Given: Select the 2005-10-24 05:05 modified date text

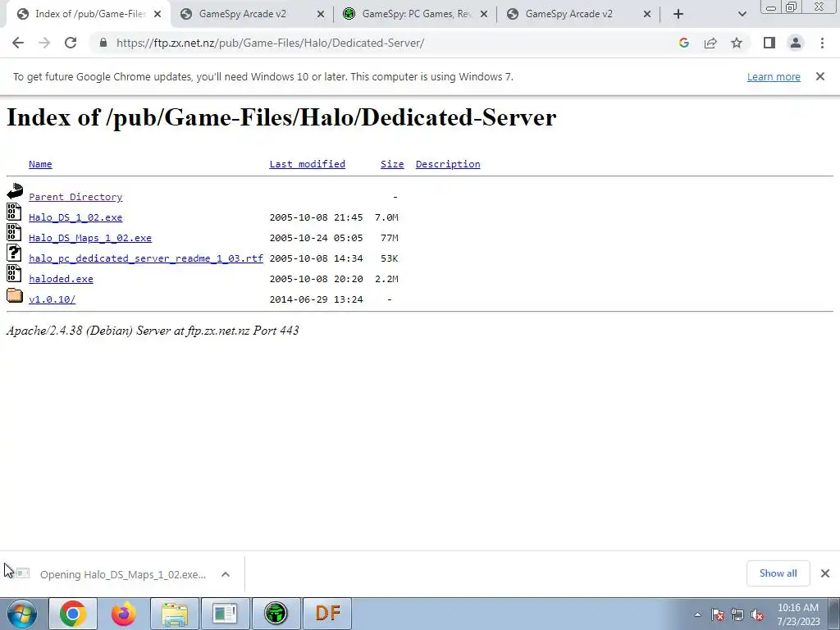Looking at the screenshot, I should click(x=316, y=238).
